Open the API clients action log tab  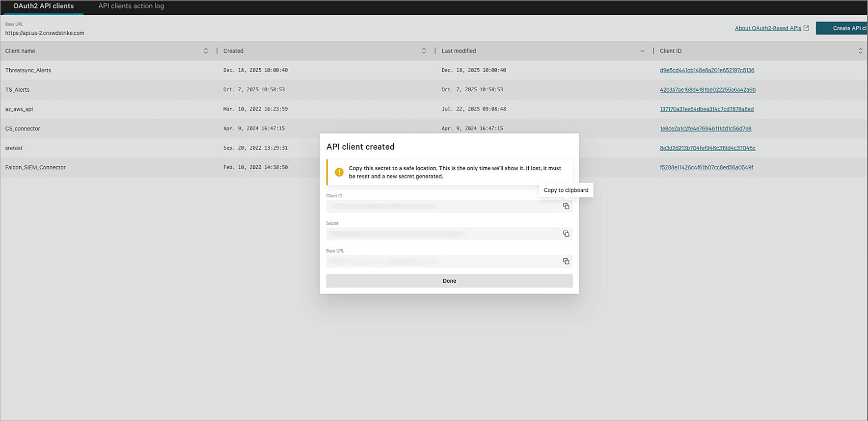[x=131, y=6]
